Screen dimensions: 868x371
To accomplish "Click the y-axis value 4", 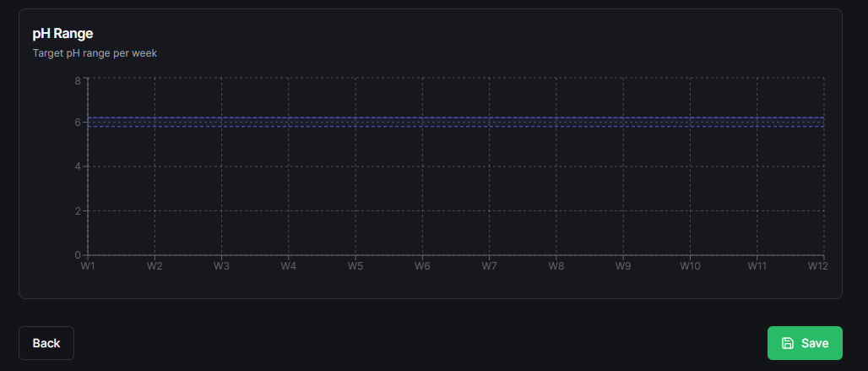I will (x=78, y=166).
